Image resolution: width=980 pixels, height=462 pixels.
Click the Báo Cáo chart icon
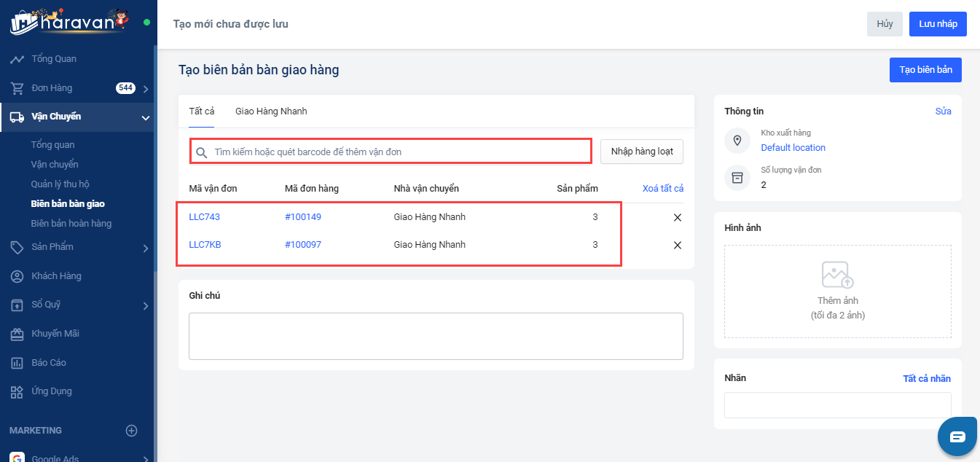[17, 363]
